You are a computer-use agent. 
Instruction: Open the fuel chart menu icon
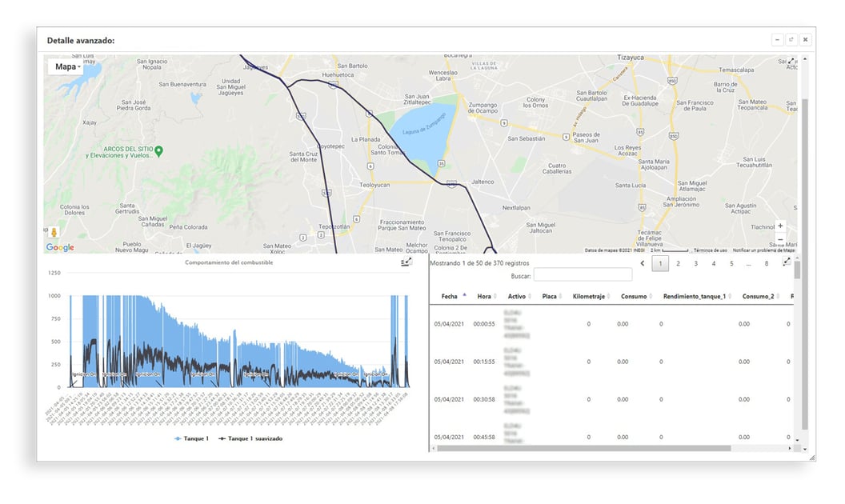(x=406, y=262)
